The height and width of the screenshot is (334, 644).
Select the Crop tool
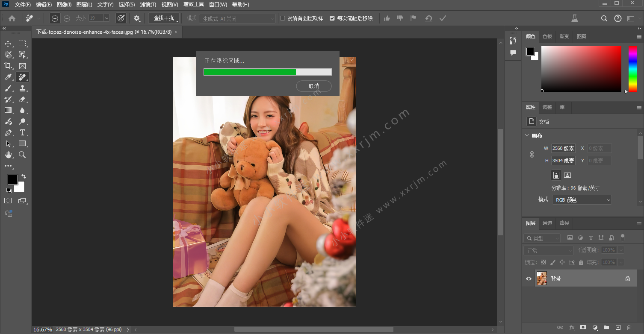tap(8, 66)
